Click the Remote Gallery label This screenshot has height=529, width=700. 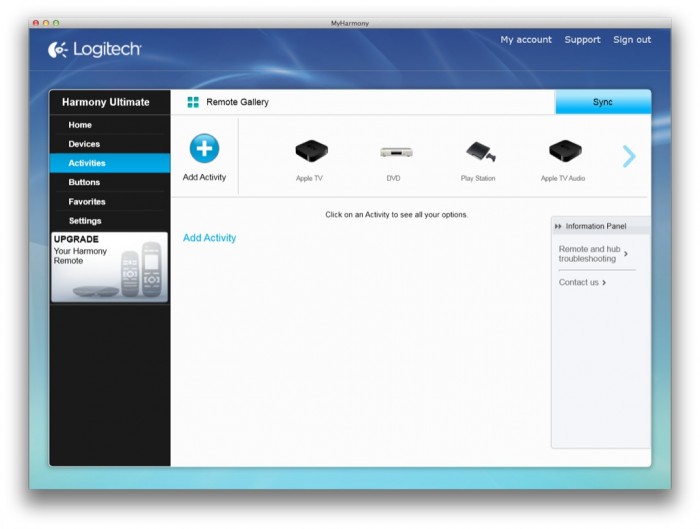[238, 102]
